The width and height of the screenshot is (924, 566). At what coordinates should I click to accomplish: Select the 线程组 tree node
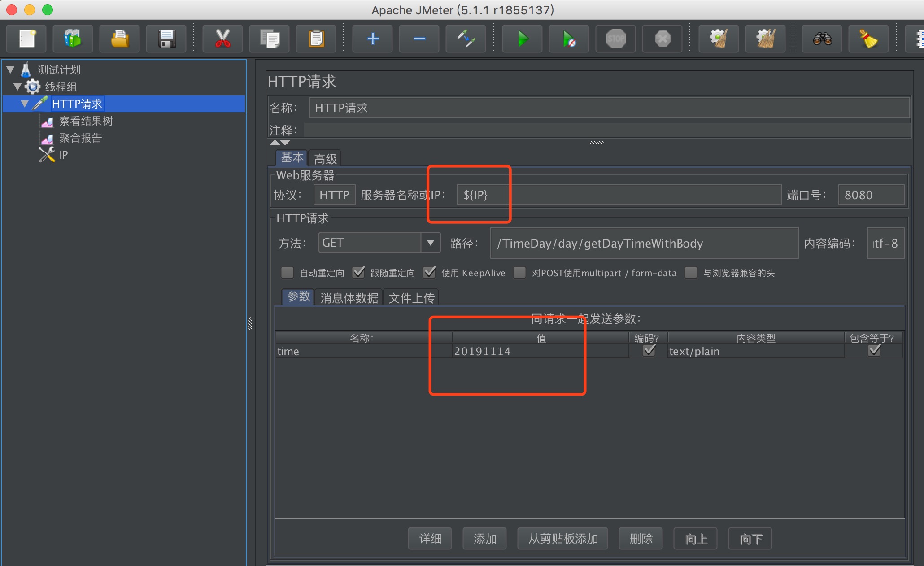click(x=61, y=87)
